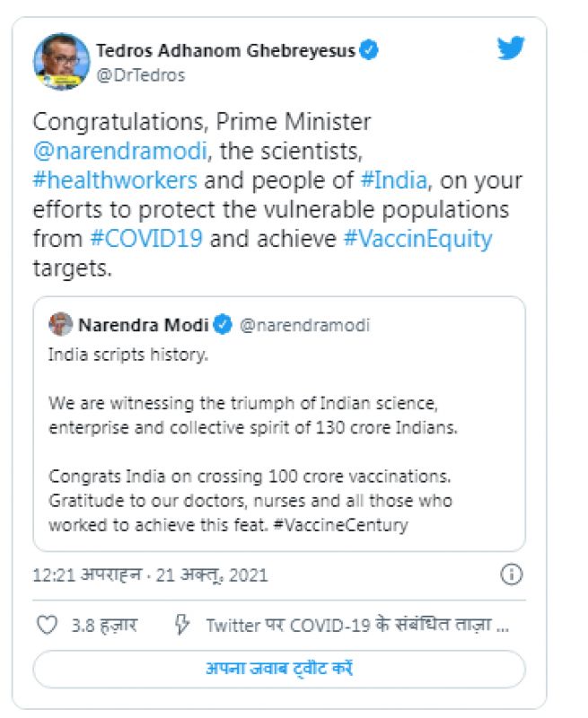
Task: Open the tweet info icon
Action: click(512, 574)
